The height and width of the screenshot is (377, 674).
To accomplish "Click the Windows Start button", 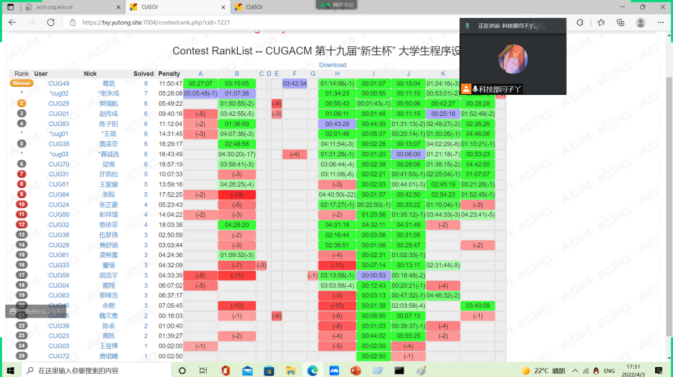I will click(x=10, y=370).
